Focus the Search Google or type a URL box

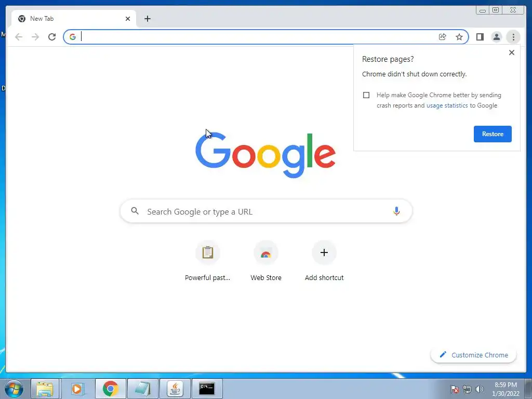click(266, 211)
